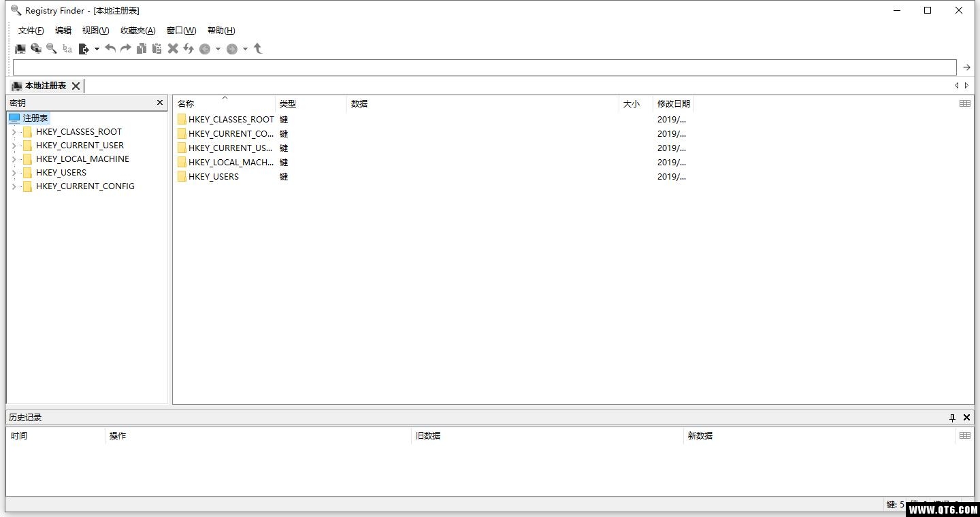Open the new item dropdown arrow
This screenshot has width=980, height=517.
tap(97, 49)
